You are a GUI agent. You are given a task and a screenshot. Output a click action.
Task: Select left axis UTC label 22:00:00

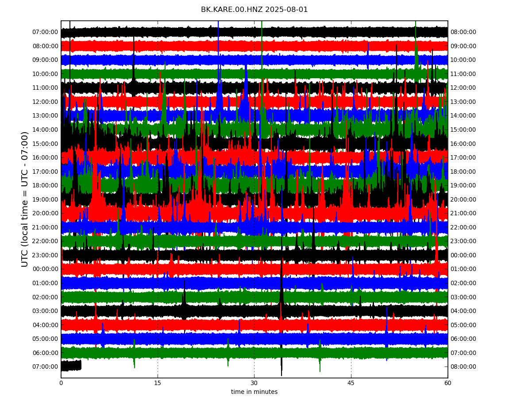tap(46, 241)
